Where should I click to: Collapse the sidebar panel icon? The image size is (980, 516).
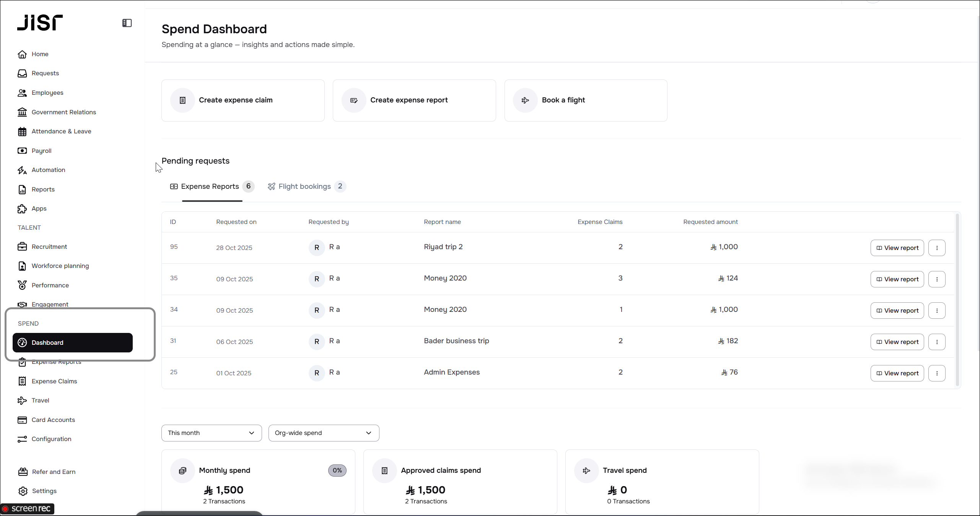(127, 23)
